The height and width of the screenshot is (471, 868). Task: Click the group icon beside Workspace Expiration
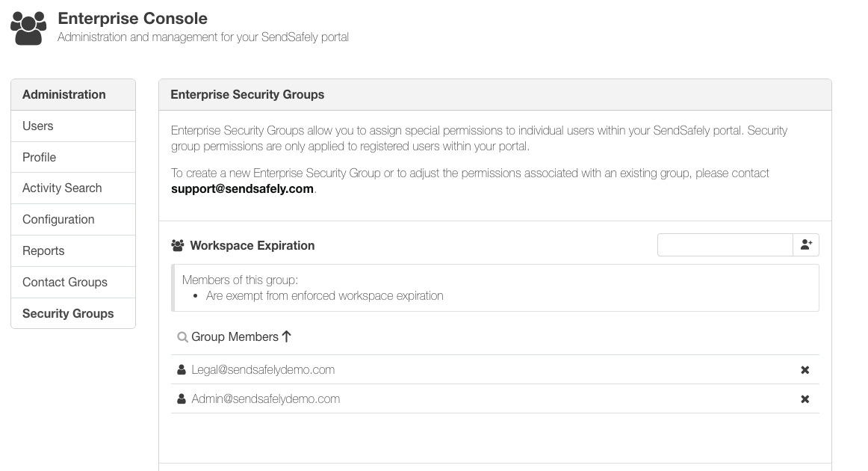pos(178,245)
